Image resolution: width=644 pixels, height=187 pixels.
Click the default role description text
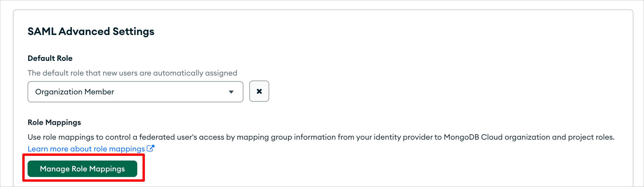tap(132, 73)
